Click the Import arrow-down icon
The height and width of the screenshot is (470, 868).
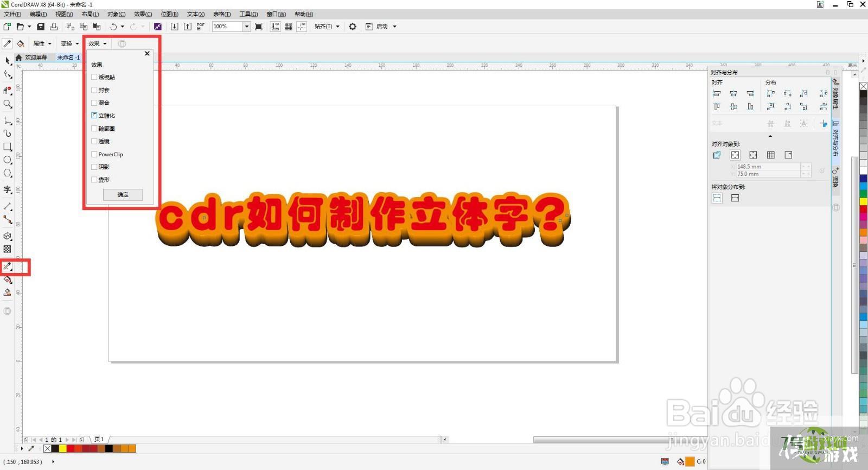pos(174,26)
